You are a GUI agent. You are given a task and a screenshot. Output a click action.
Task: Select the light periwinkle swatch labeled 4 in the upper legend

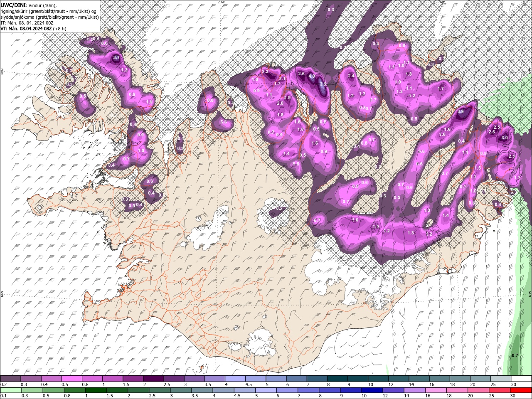click(234, 379)
